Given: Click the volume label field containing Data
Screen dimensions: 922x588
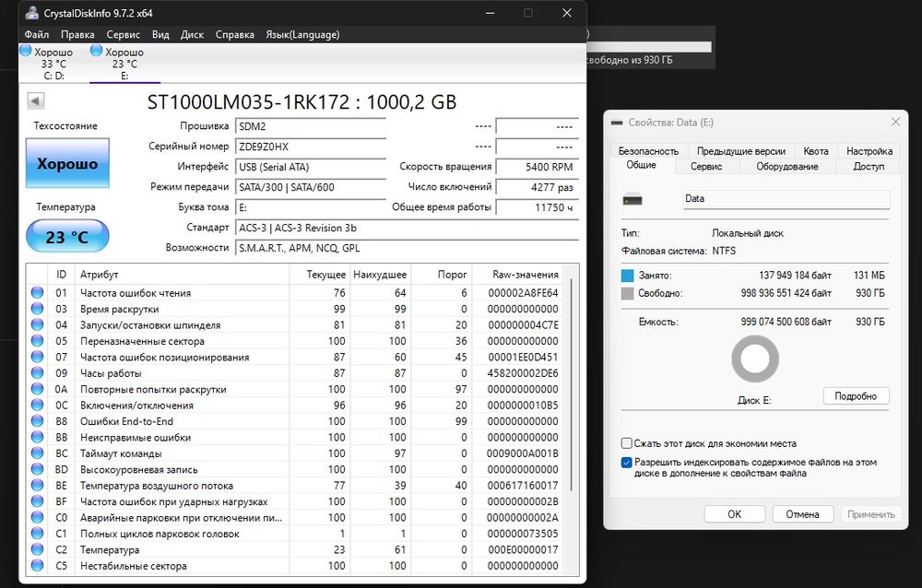Looking at the screenshot, I should click(786, 199).
